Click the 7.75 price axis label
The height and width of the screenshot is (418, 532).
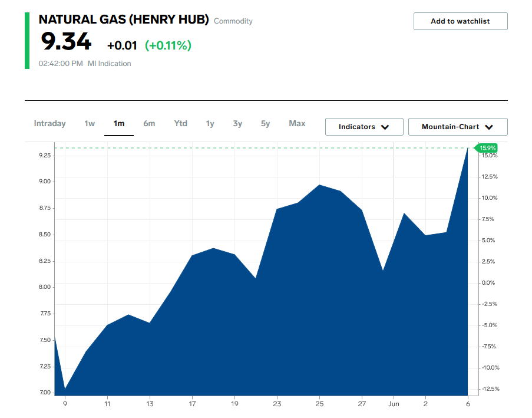click(45, 314)
